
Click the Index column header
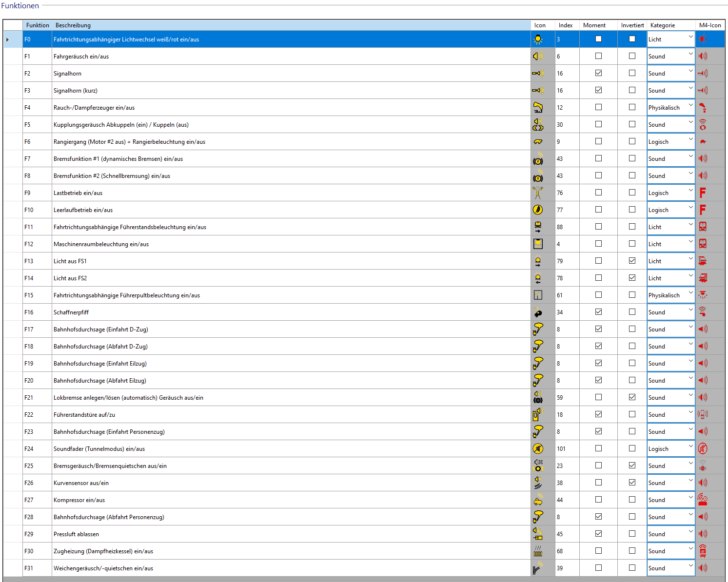point(566,25)
